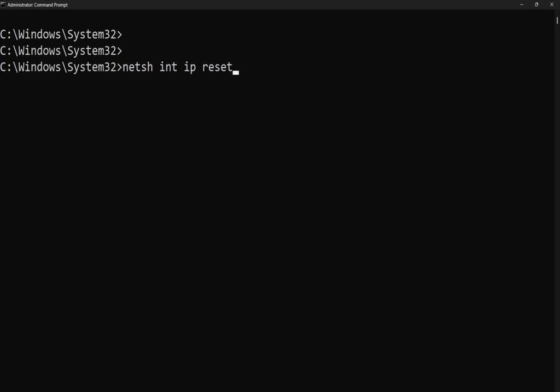
Task: Click the second C:\Windows\System32> prompt line
Action: 61,51
